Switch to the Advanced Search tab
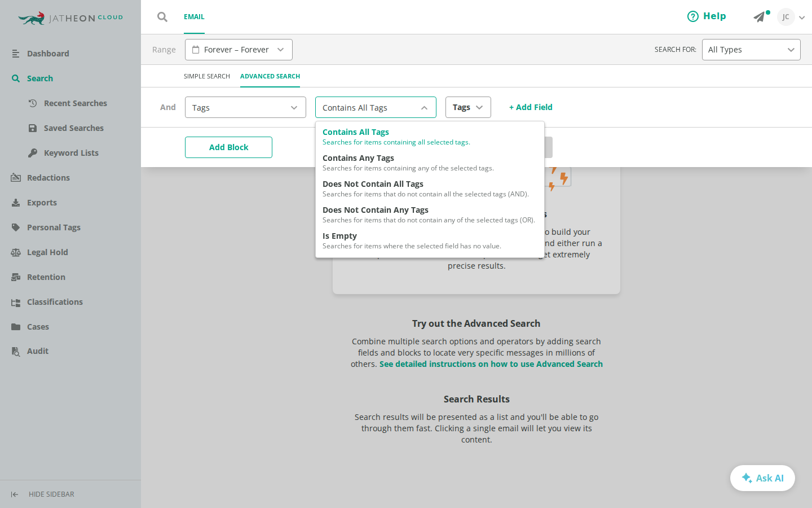The image size is (812, 508). click(x=270, y=76)
